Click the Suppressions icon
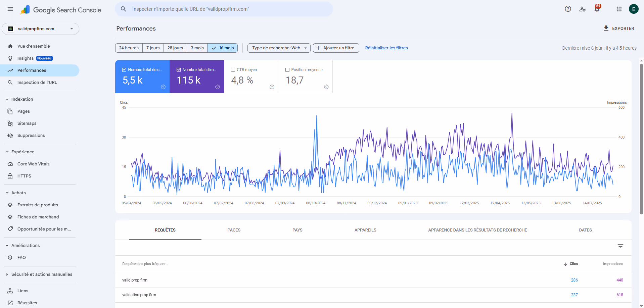This screenshot has height=308, width=644. pyautogui.click(x=10, y=136)
